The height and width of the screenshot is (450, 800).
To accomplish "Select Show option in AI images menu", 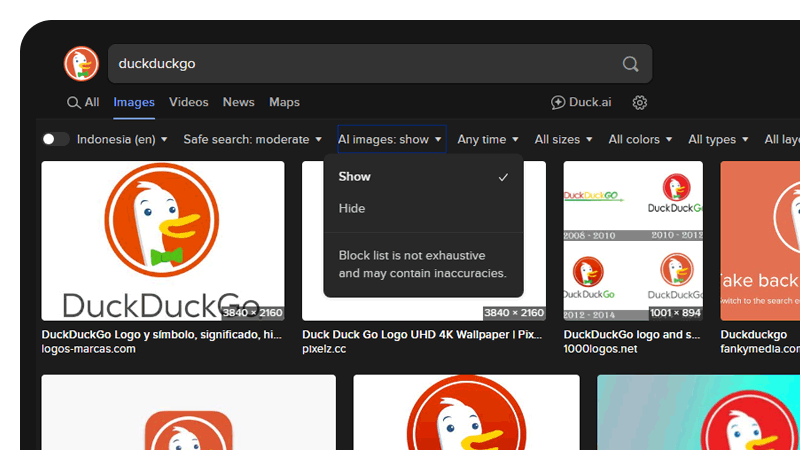I will tap(423, 177).
